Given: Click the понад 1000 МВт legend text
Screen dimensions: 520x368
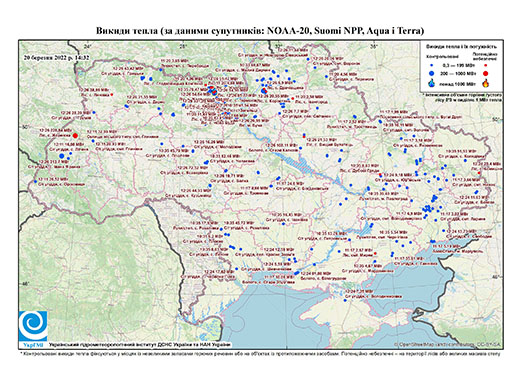Looking at the screenshot, I should coord(457,83).
